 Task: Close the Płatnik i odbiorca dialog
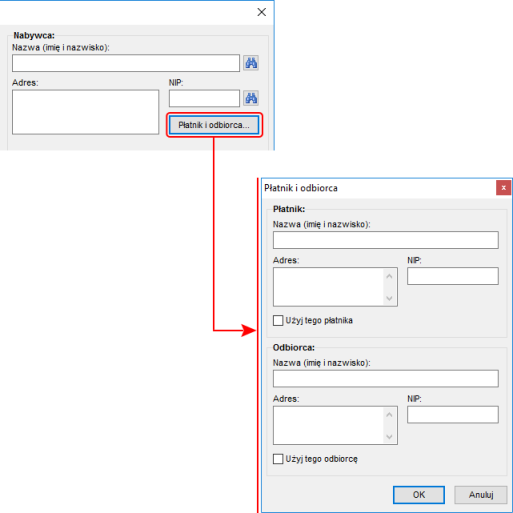pos(503,188)
